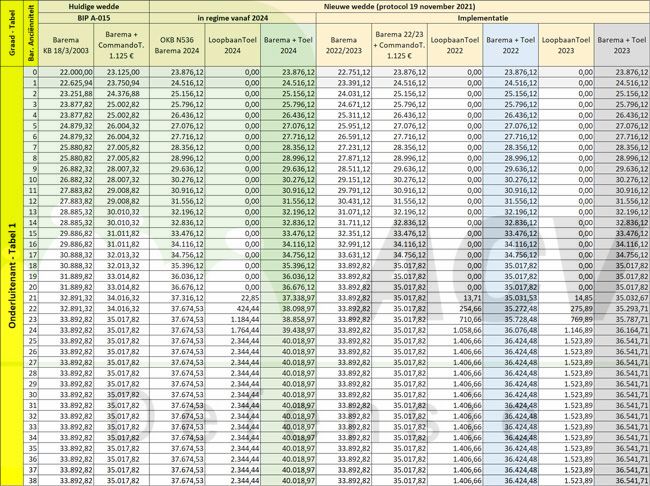
Task: Click the 'Graad - Tabel' rotated header
Action: coord(12,33)
